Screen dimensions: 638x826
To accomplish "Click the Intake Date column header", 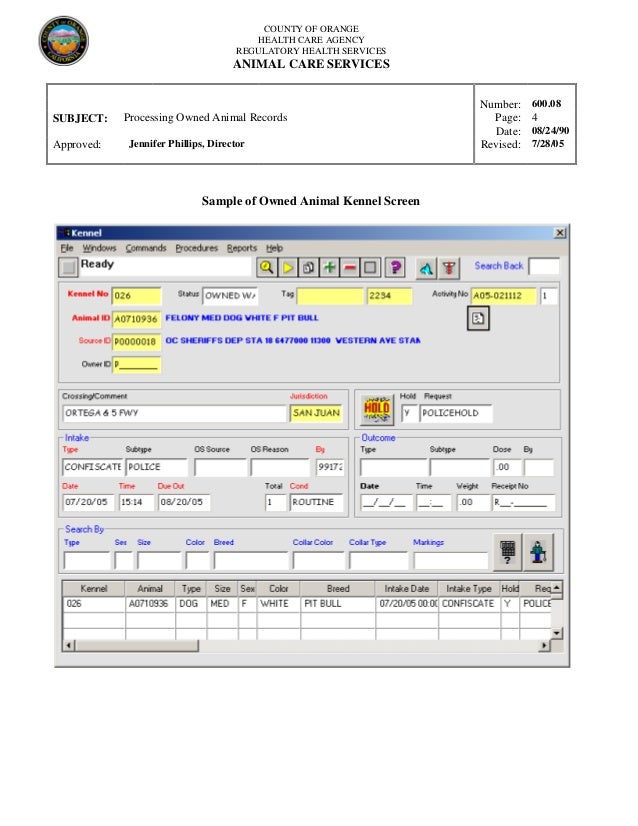I will point(406,588).
